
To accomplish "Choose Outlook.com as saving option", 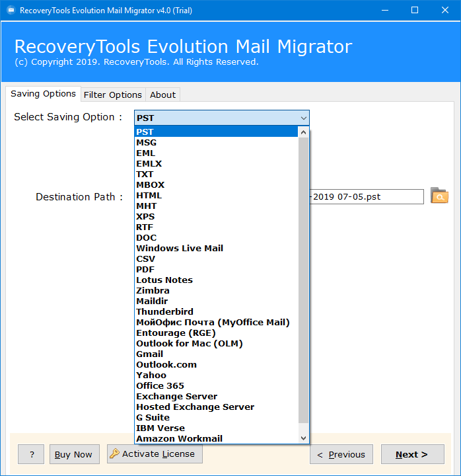I will click(216, 364).
